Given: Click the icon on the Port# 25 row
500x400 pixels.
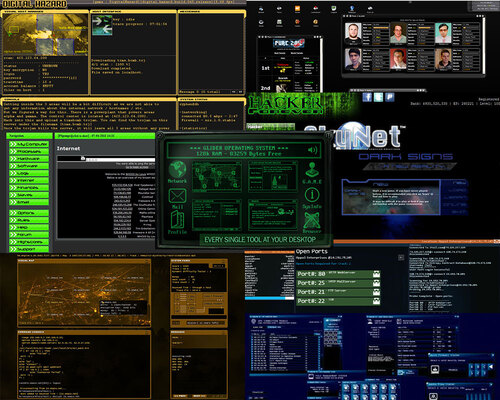Looking at the screenshot, I should (x=376, y=283).
